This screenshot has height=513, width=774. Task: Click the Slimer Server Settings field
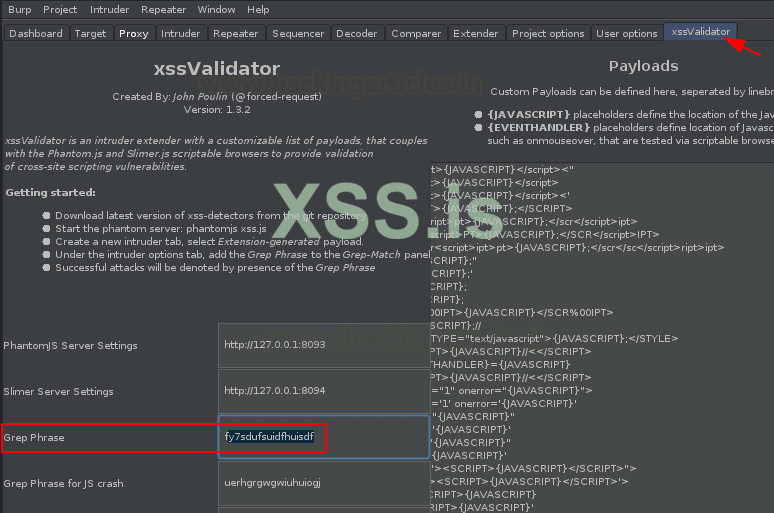324,391
